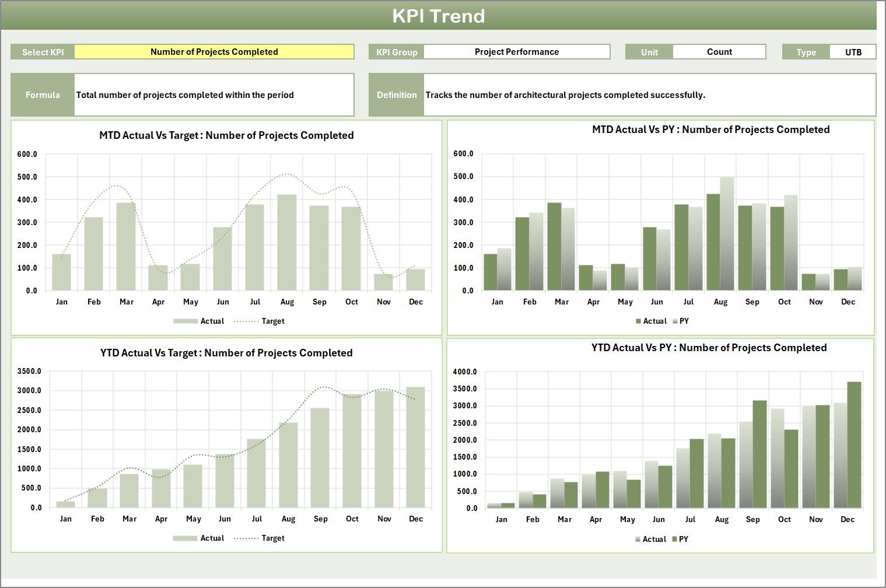Viewport: 886px width, 588px height.
Task: Click the Aug bar in MTD Target chart
Action: 287,243
